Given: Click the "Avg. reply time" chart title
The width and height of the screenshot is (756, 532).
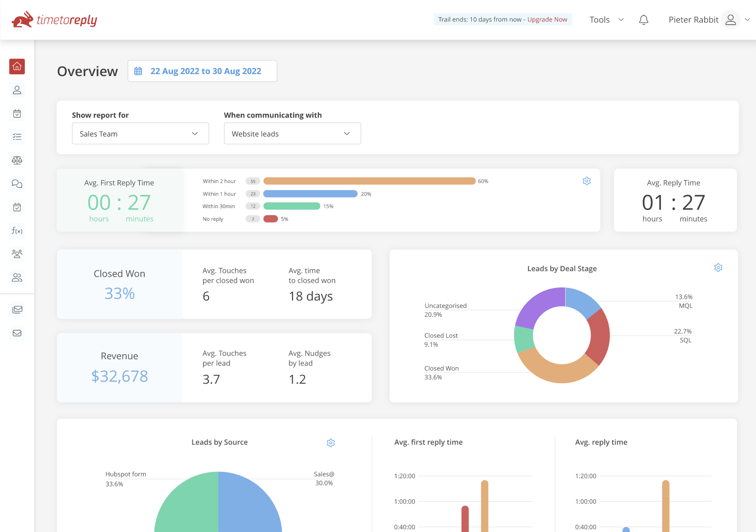Looking at the screenshot, I should click(601, 442).
